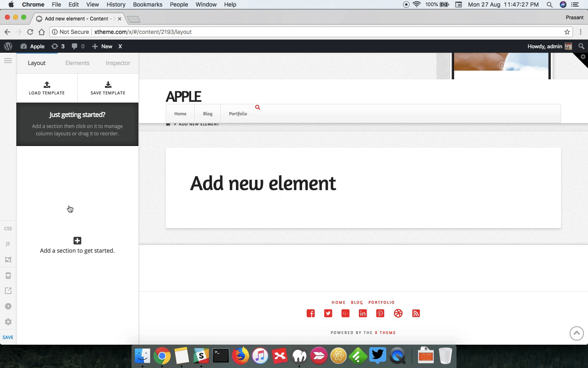This screenshot has width=588, height=368.
Task: Open the custom CSS editor in sidebar
Action: [x=8, y=229]
